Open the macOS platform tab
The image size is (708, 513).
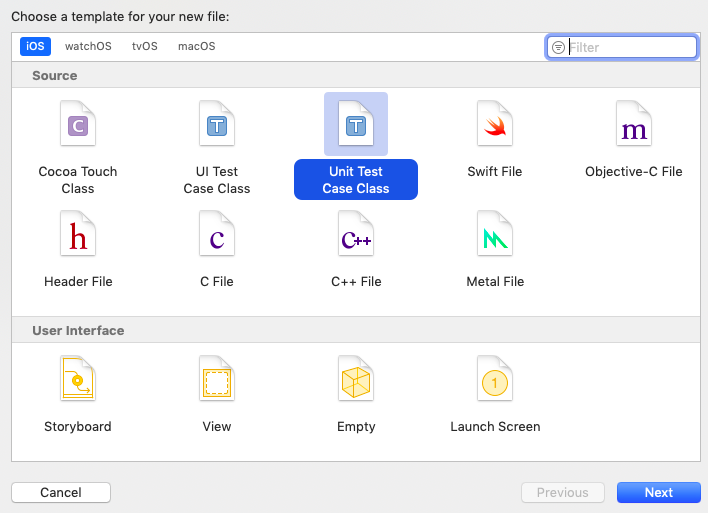pos(196,46)
